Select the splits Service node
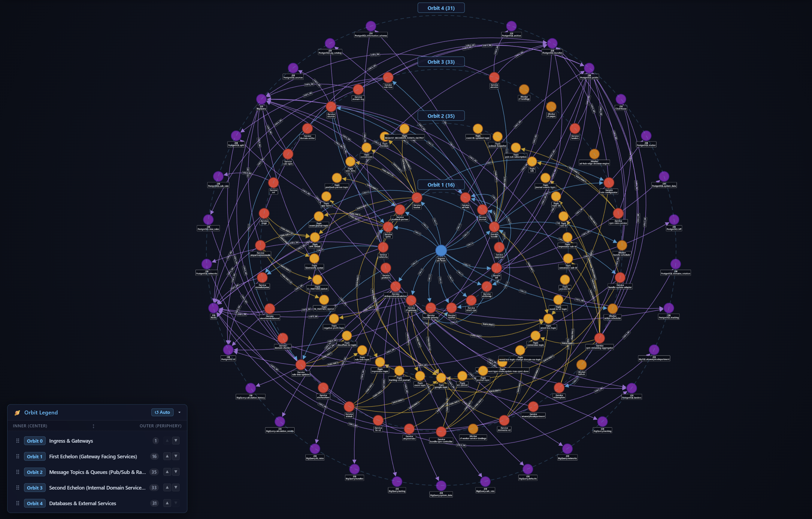Screen dimensions: 812x519 click(x=388, y=227)
